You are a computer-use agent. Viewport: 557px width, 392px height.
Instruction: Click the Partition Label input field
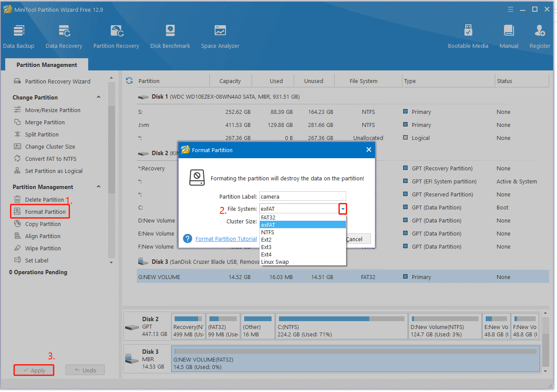pos(303,197)
